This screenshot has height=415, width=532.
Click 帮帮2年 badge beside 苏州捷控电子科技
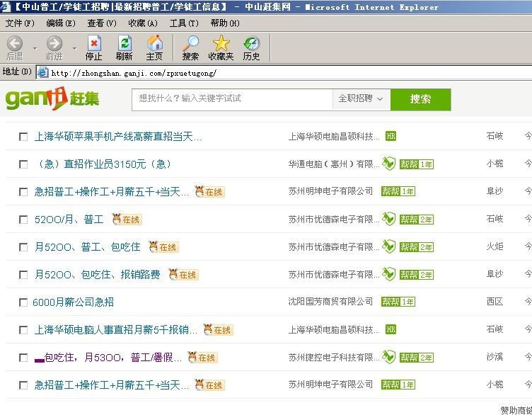pos(416,358)
